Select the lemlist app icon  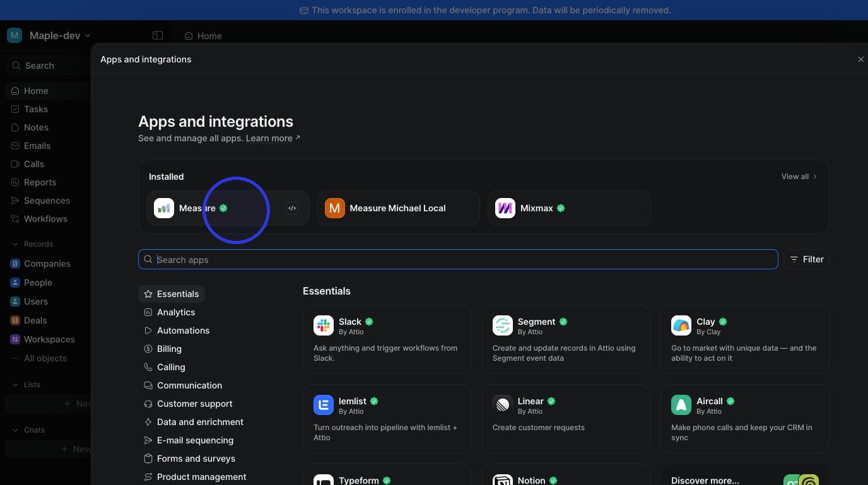(324, 405)
